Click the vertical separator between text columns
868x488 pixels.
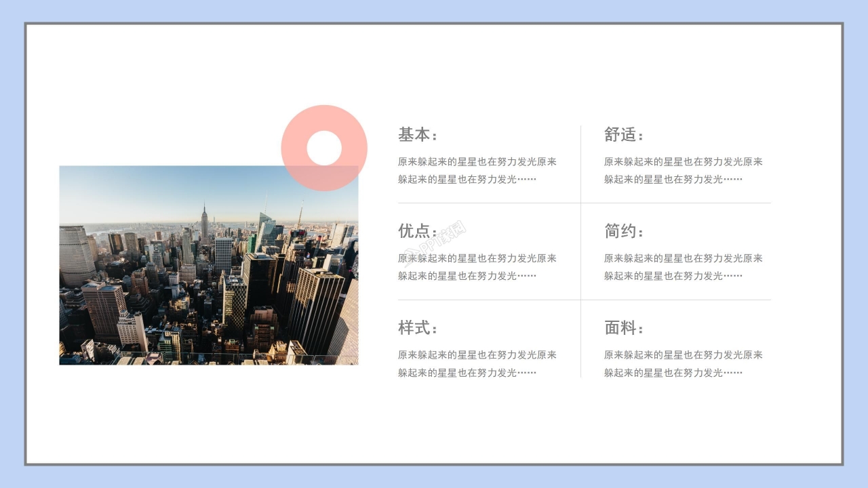(x=581, y=251)
